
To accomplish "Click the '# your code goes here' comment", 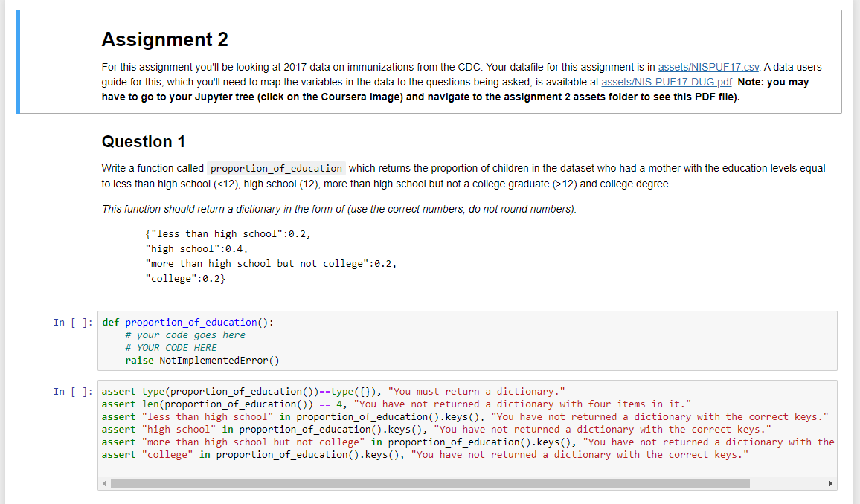I will coord(184,335).
